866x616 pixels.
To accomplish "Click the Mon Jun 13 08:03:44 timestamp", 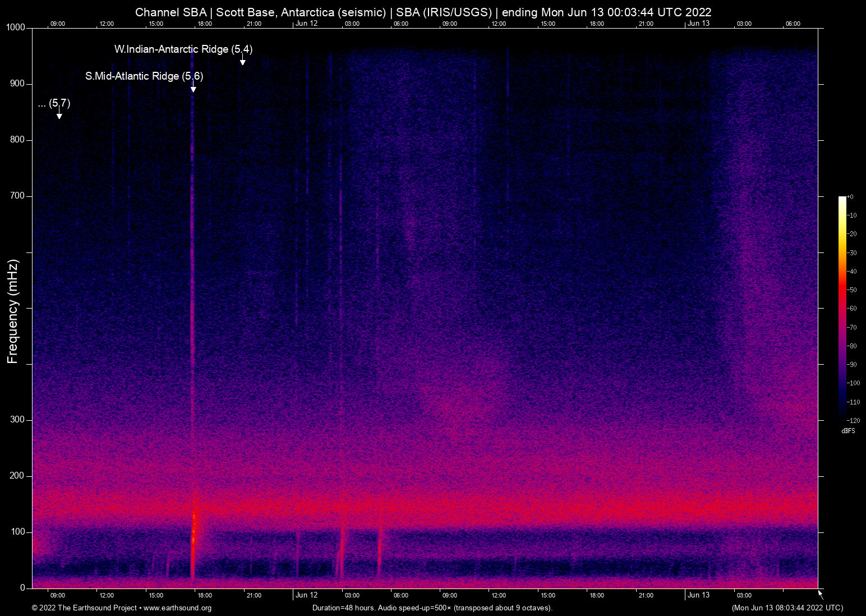I will coord(787,608).
